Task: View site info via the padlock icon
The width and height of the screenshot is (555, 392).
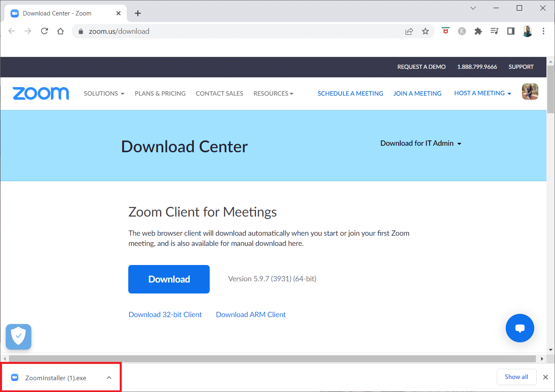Action: click(81, 31)
